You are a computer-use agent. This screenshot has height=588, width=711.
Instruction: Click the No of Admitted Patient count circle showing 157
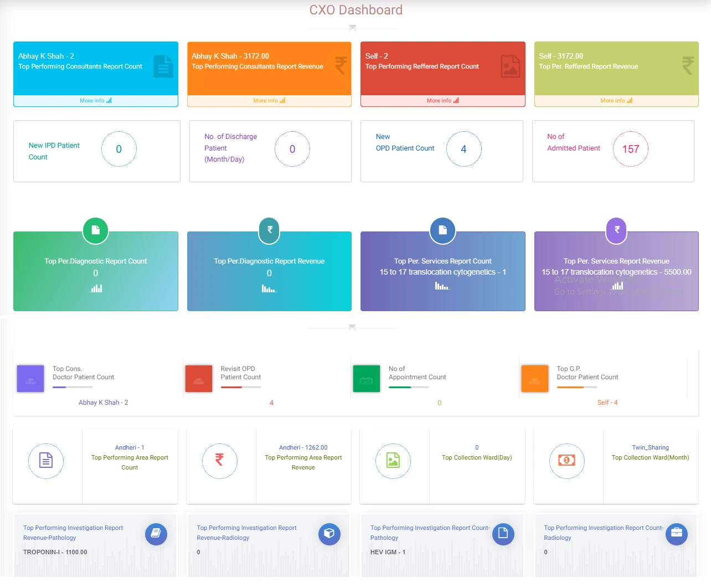coord(631,148)
